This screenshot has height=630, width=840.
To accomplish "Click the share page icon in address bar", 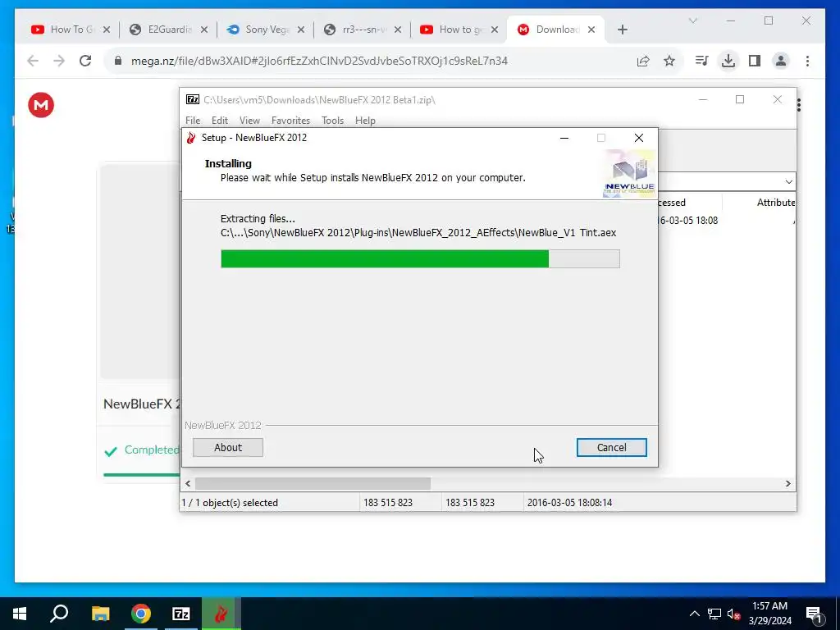I will coord(643,61).
